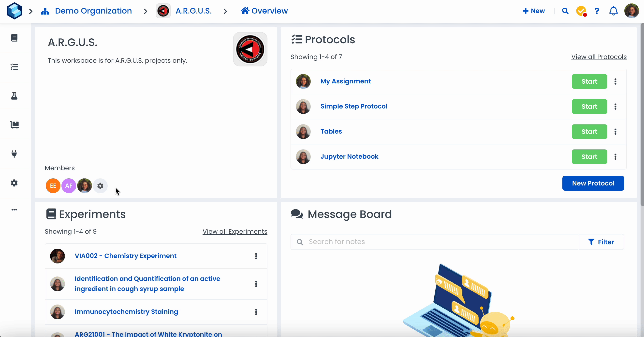Open options for VIA002 Chemistry Experiment
The image size is (644, 337).
click(x=256, y=256)
